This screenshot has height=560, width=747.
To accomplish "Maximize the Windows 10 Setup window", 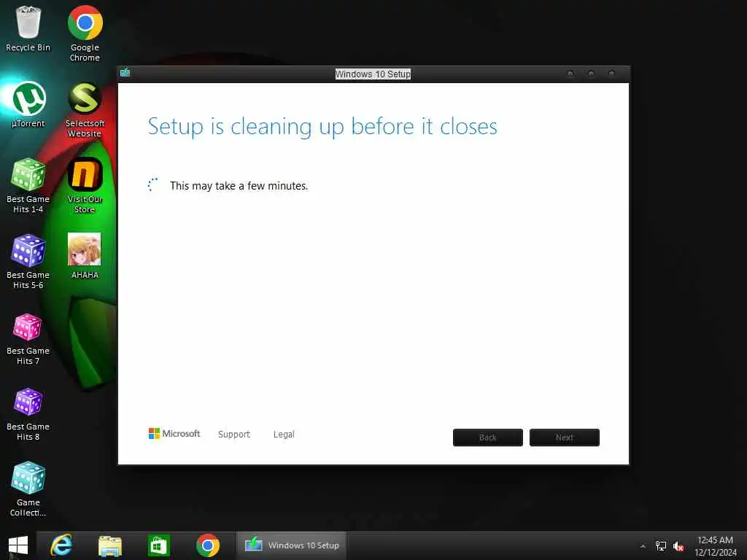I will (x=591, y=74).
